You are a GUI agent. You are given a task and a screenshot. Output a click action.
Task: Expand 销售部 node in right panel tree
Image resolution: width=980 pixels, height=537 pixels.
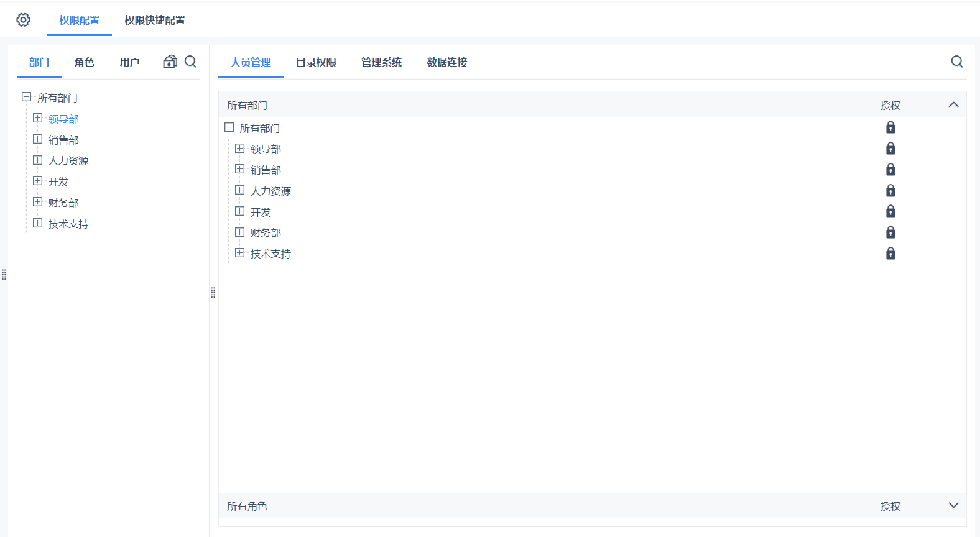239,169
